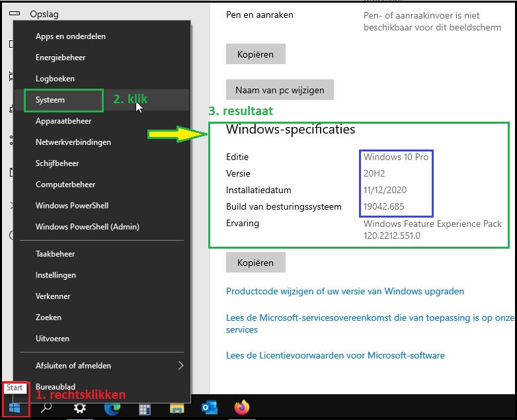Image resolution: width=517 pixels, height=420 pixels.
Task: Select Bureaublad at the menu bottom
Action: pos(102,386)
